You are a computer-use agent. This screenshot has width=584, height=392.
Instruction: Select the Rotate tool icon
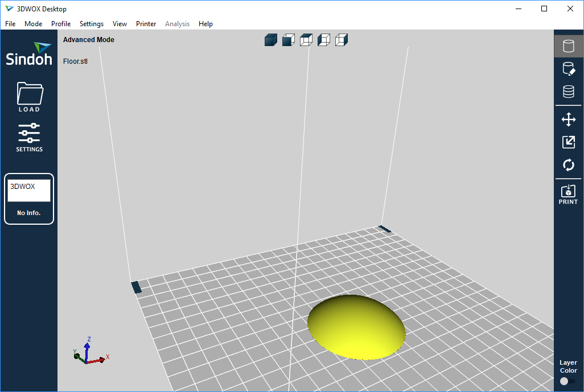[x=569, y=164]
